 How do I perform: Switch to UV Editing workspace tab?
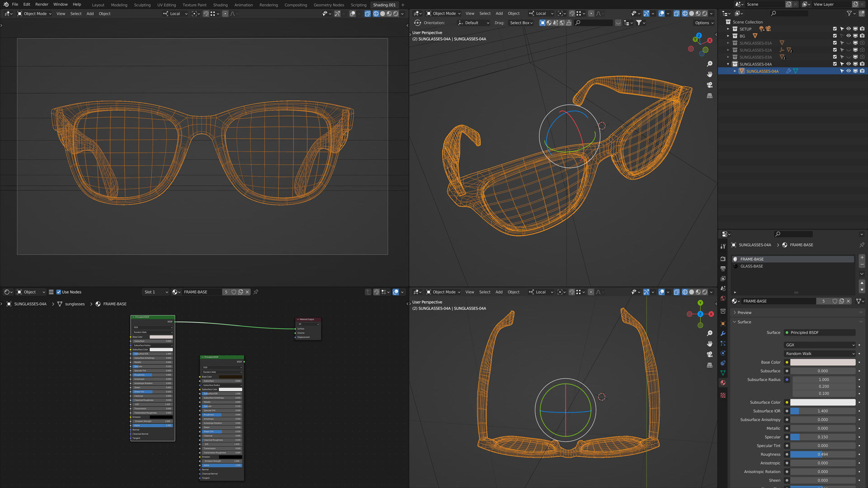point(166,5)
